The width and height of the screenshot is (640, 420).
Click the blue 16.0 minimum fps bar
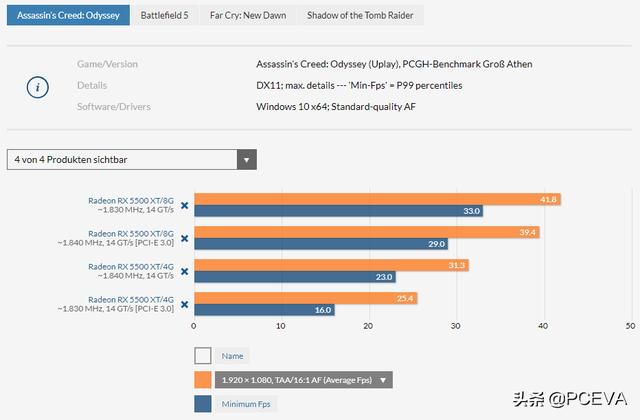(x=264, y=310)
